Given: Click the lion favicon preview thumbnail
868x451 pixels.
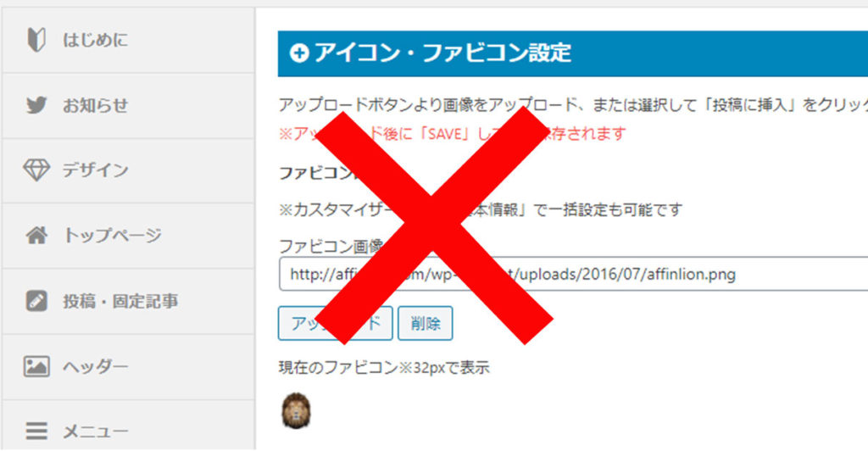Looking at the screenshot, I should coord(296,410).
